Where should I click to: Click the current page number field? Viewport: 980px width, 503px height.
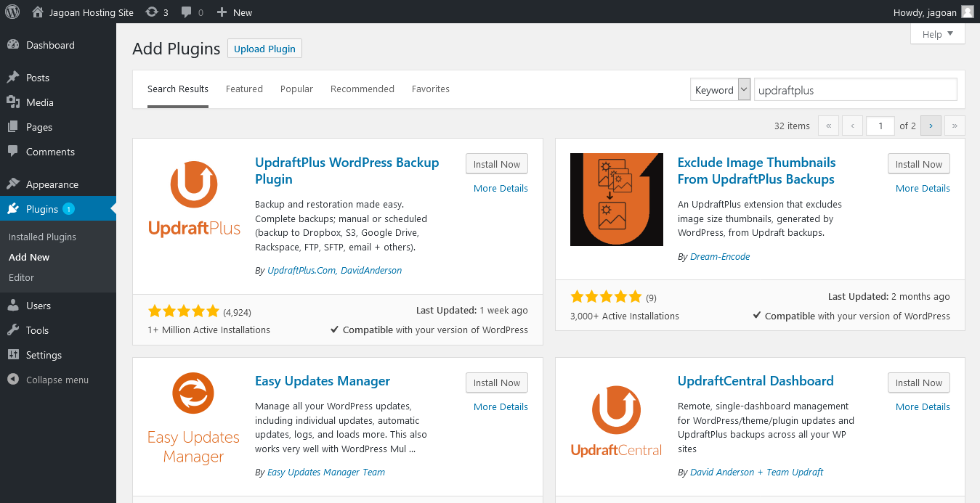click(880, 126)
